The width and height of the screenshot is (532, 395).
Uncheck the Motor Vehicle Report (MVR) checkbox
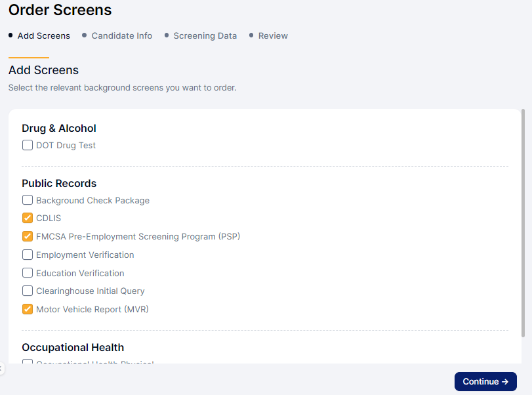coord(28,309)
